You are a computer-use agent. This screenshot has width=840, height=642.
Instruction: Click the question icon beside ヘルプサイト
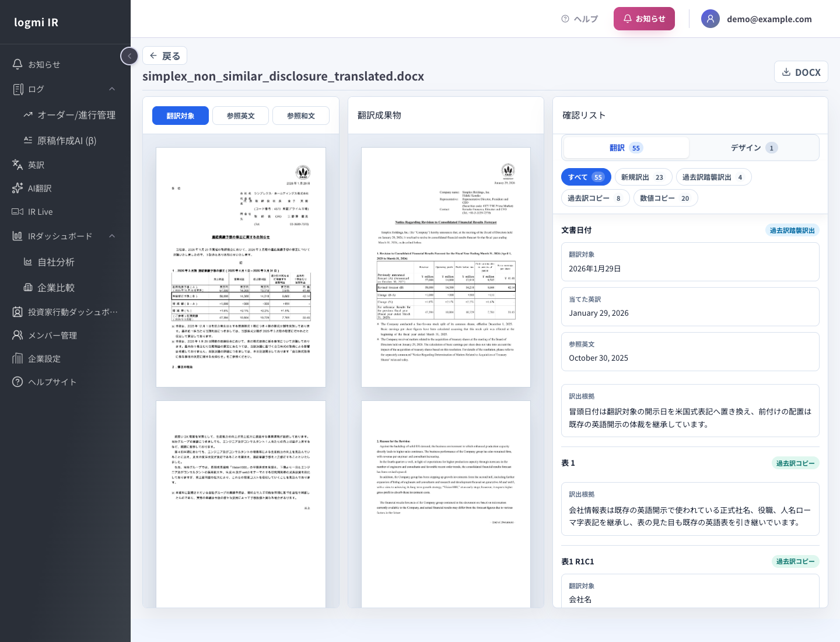(x=17, y=382)
